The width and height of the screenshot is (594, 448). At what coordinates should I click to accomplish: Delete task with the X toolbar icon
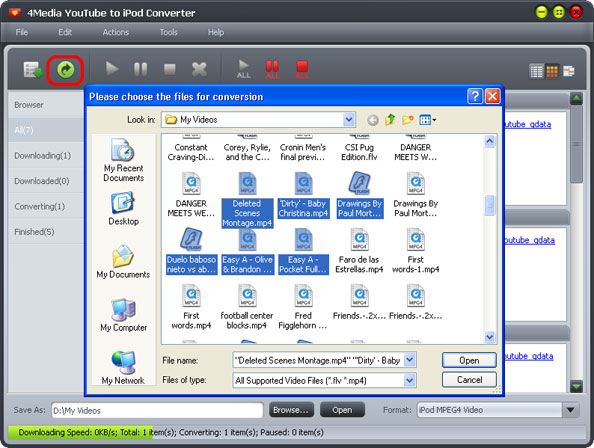point(199,70)
